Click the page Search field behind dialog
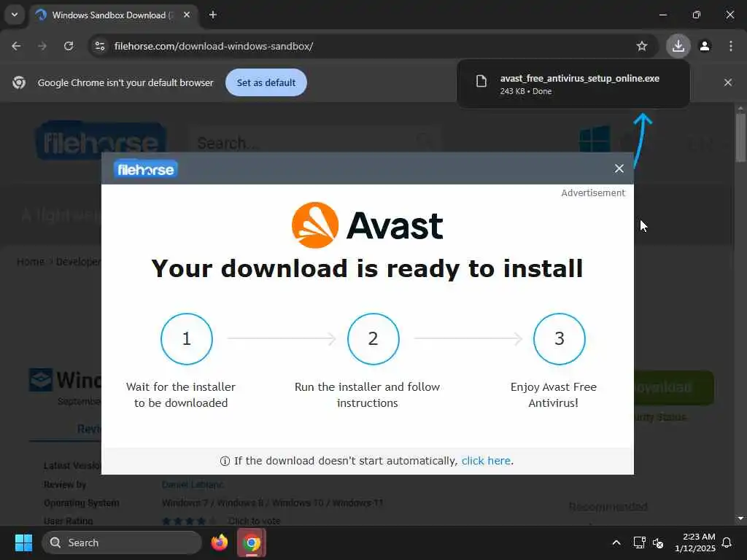The image size is (747, 560). coord(314,141)
